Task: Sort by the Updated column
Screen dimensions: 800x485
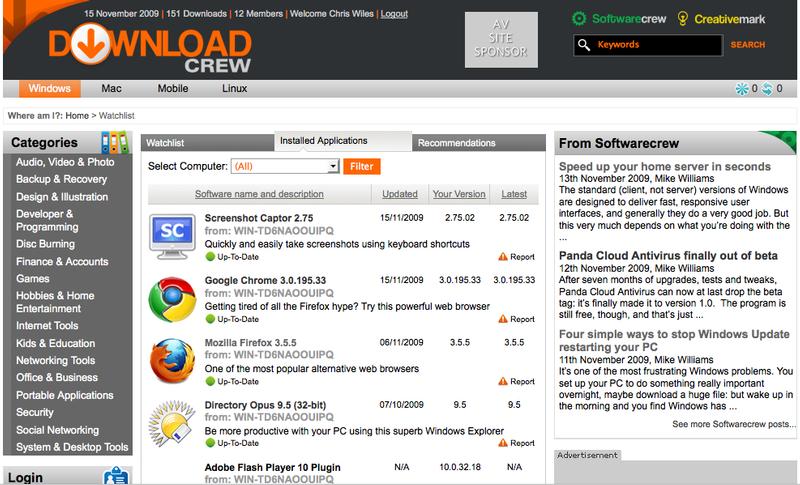Action: point(400,194)
